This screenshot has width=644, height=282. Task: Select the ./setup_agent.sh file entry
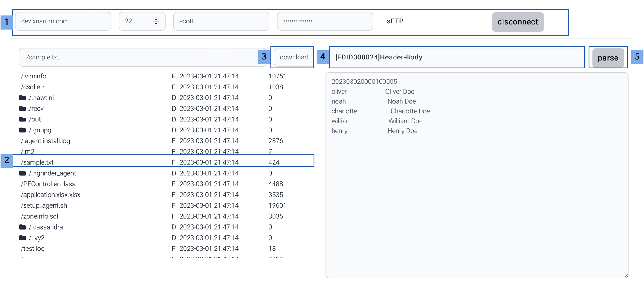coord(43,205)
